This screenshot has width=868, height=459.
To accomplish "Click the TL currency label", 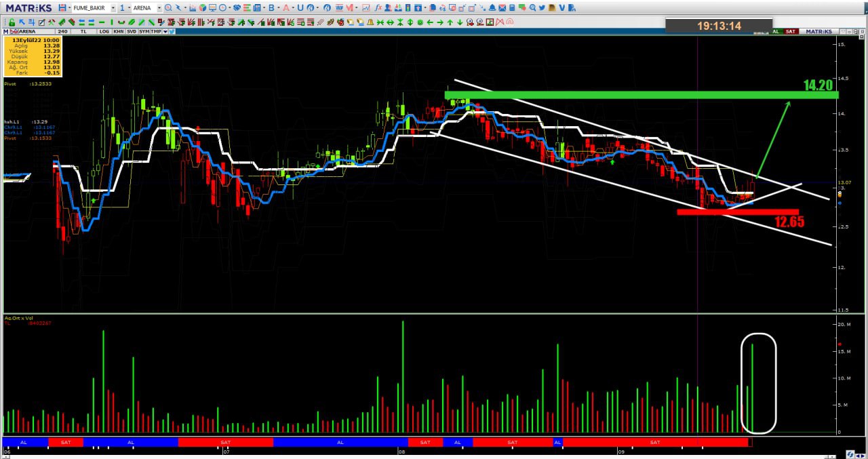I will pos(83,32).
